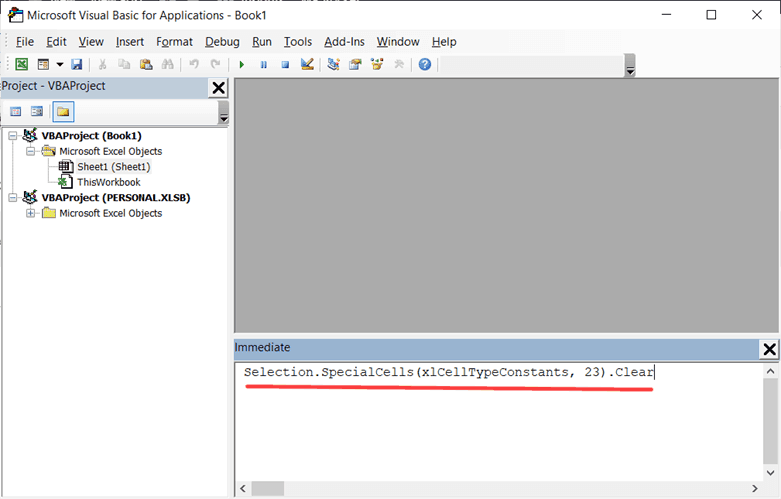Click Immediate window scroll right arrow
The image size is (781, 499).
pyautogui.click(x=755, y=489)
